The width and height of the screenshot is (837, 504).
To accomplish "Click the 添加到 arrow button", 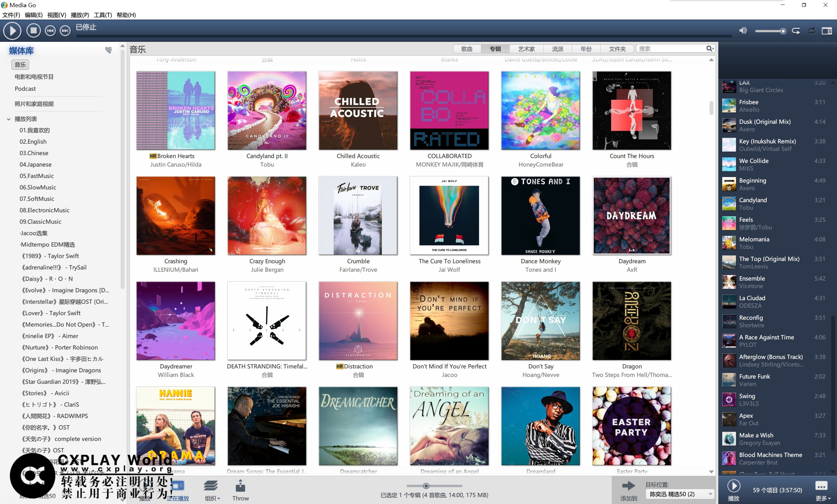I will (628, 490).
